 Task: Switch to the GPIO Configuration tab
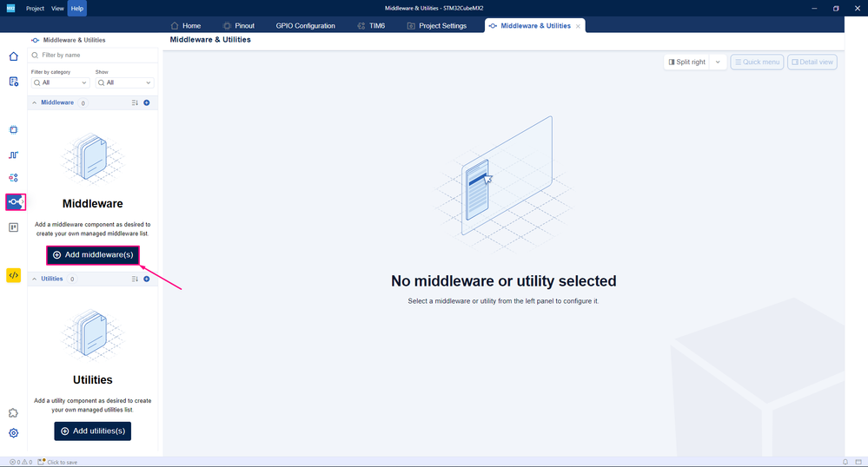tap(305, 25)
